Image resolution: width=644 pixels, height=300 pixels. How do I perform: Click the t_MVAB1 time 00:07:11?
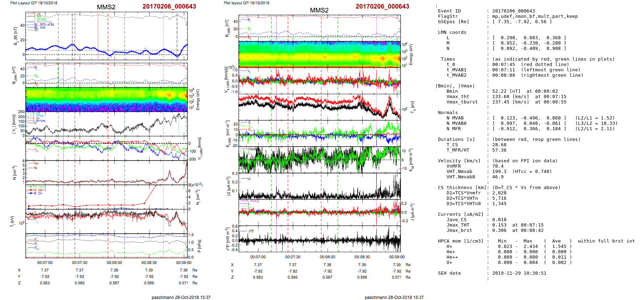503,70
